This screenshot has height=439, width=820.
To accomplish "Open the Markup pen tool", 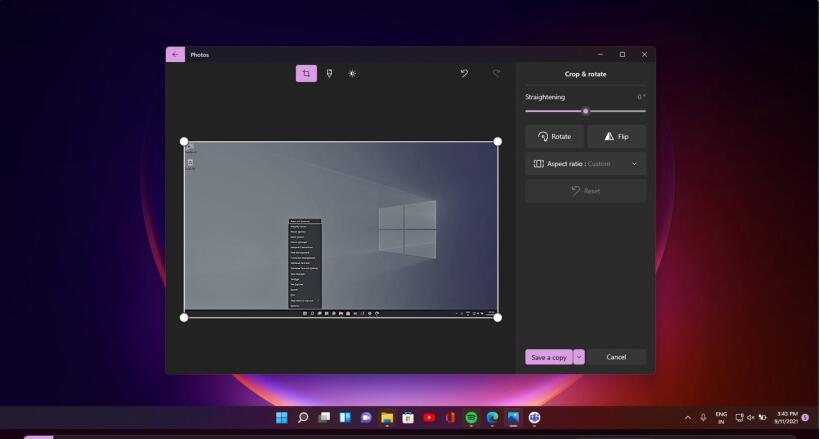I will pyautogui.click(x=329, y=74).
